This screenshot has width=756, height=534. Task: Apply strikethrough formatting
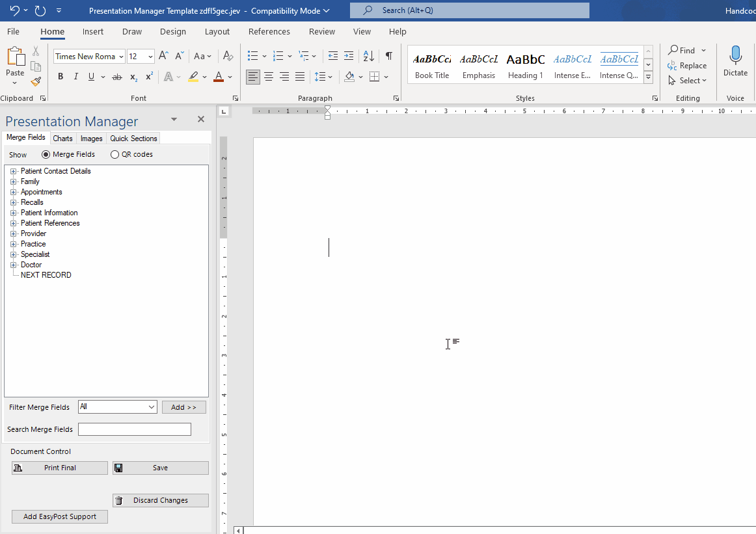click(116, 76)
